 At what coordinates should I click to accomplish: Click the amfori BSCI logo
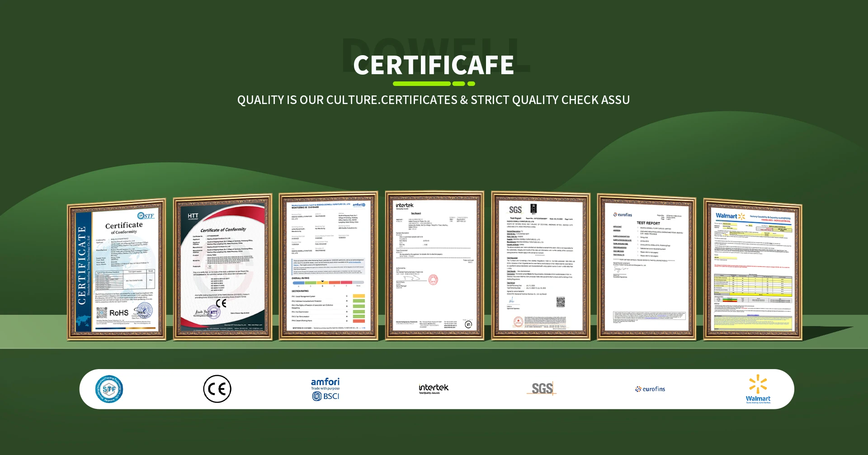coord(325,389)
